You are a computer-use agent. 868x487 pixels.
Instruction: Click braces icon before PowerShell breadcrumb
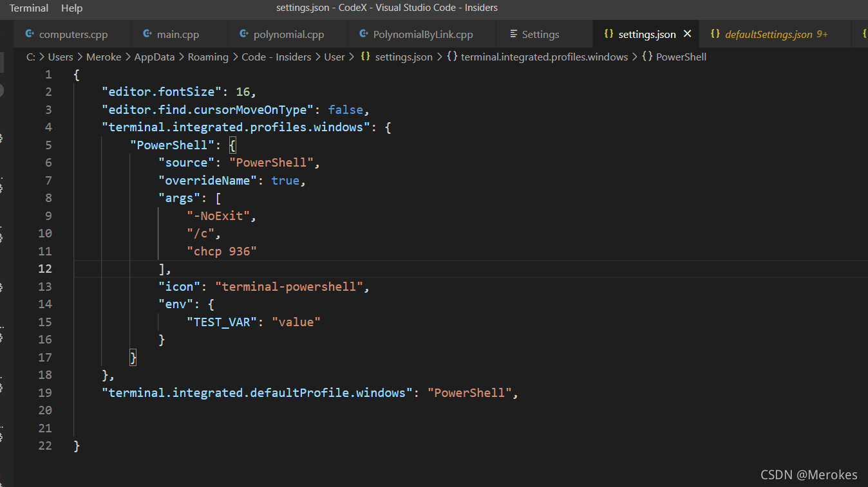pos(646,57)
